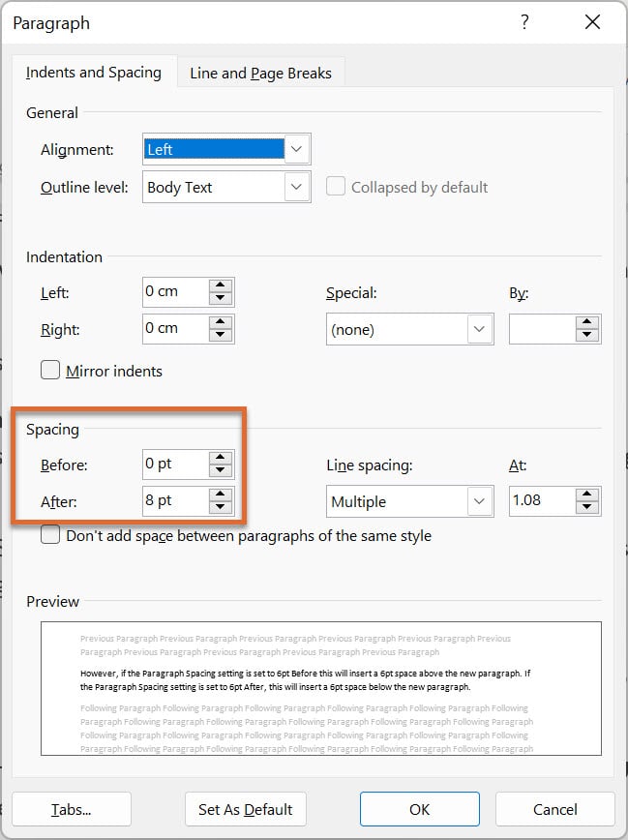The height and width of the screenshot is (840, 628).
Task: Open the Alignment dropdown
Action: (x=297, y=149)
